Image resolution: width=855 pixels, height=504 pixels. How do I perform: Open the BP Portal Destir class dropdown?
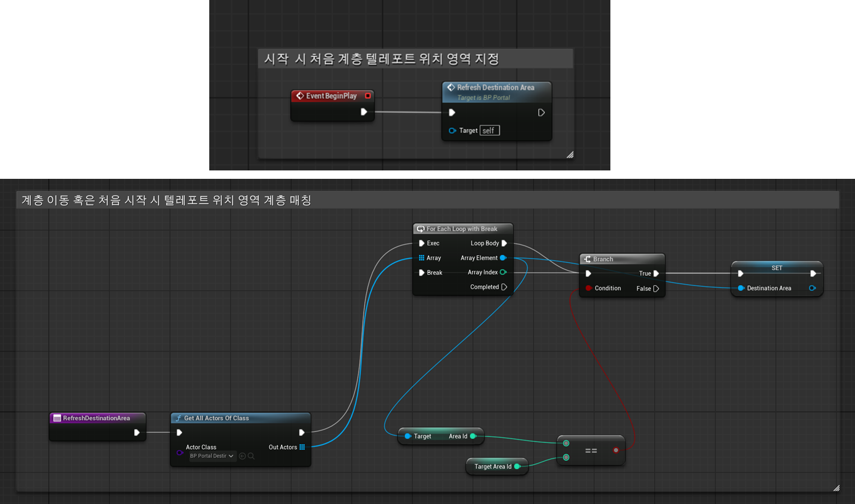click(x=212, y=456)
